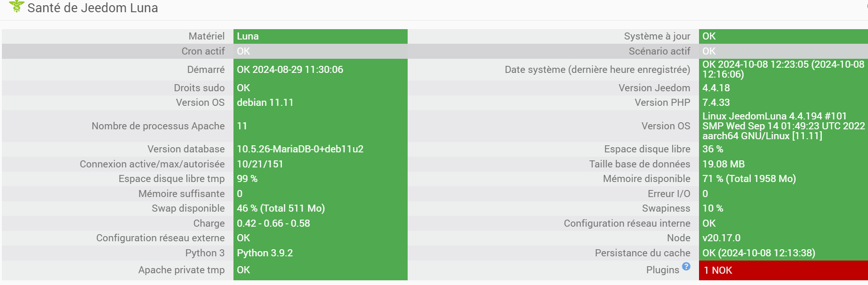Click the '99 %' free tmp disk value
Screen dimensions: 868x285
(247, 179)
